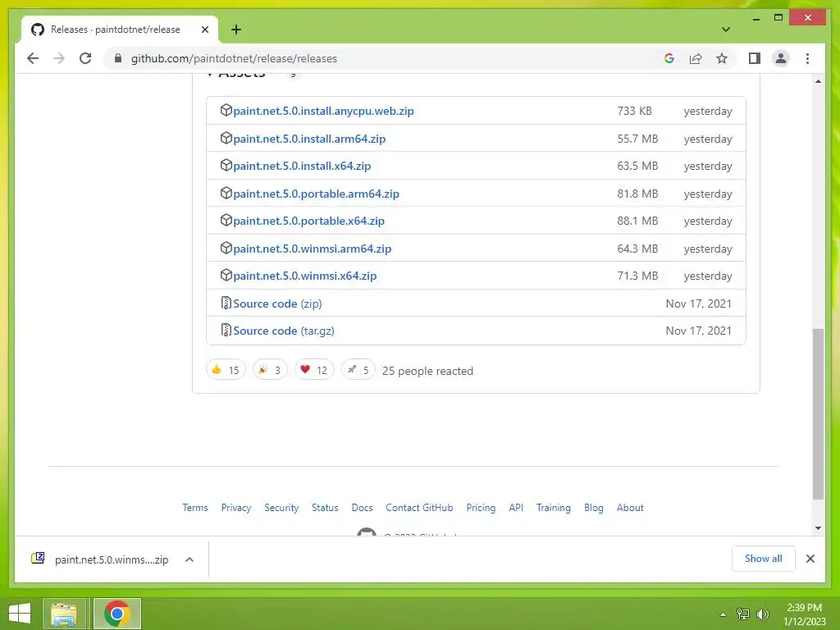This screenshot has height=630, width=840.
Task: Toggle the rocket reaction
Action: pos(358,370)
